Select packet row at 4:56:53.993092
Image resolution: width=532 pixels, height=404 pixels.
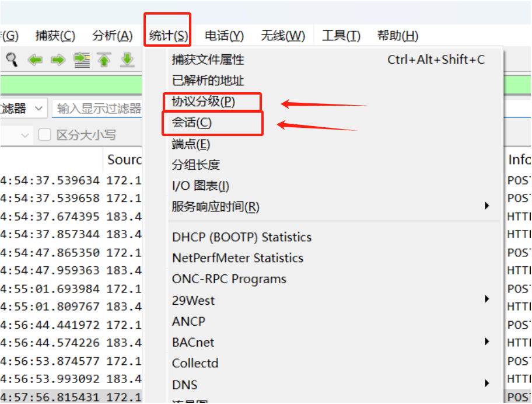[x=71, y=379]
